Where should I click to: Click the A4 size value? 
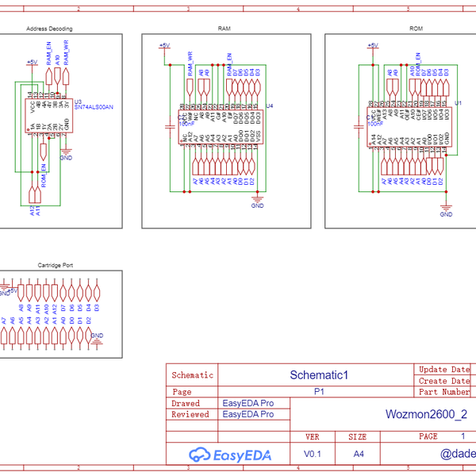click(359, 454)
